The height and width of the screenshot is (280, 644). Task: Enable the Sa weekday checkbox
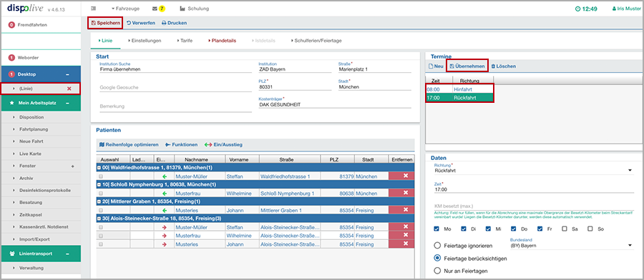click(565, 229)
